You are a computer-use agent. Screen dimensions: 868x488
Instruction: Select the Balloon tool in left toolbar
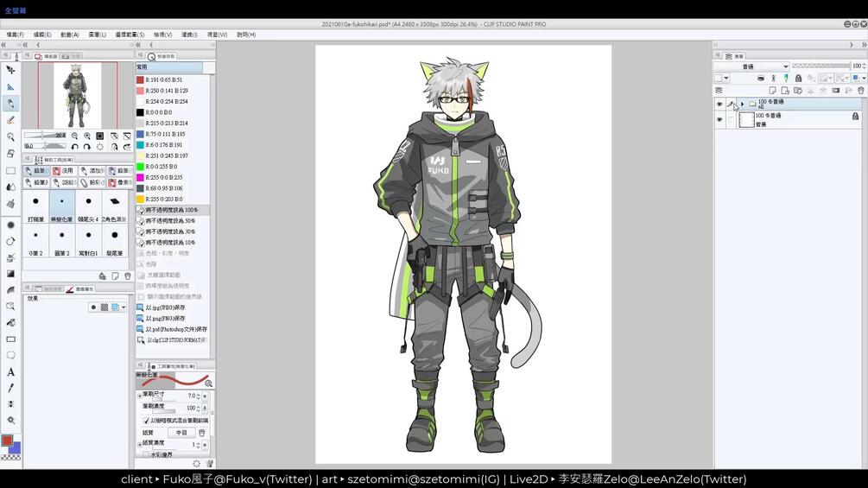(10, 355)
